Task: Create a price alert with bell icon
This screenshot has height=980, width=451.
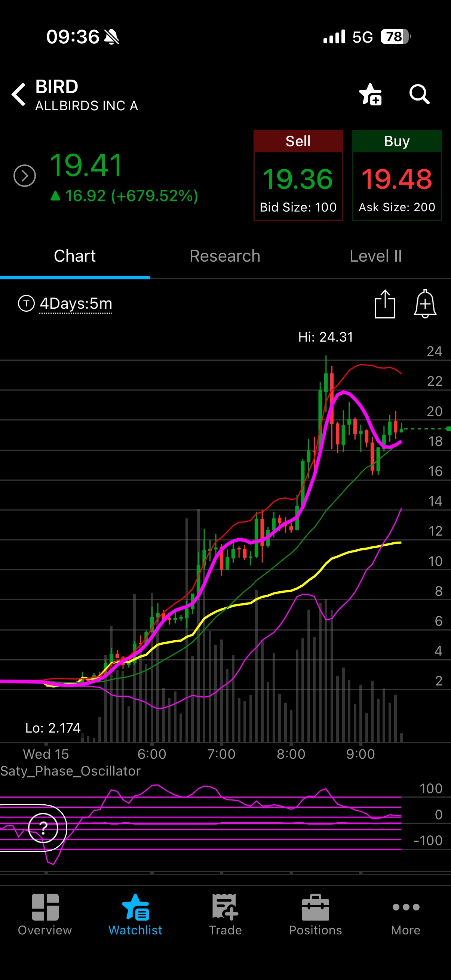Action: [x=425, y=303]
